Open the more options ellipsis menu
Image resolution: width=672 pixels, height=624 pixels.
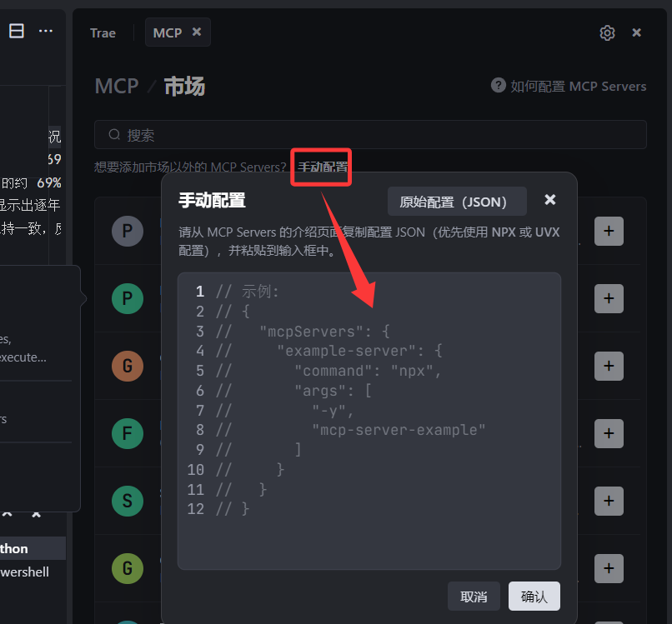tap(45, 31)
